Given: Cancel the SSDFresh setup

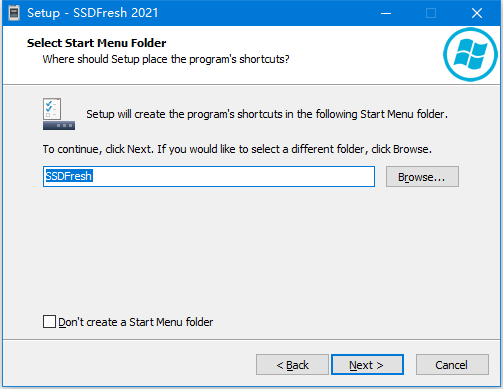Looking at the screenshot, I should pos(452,365).
